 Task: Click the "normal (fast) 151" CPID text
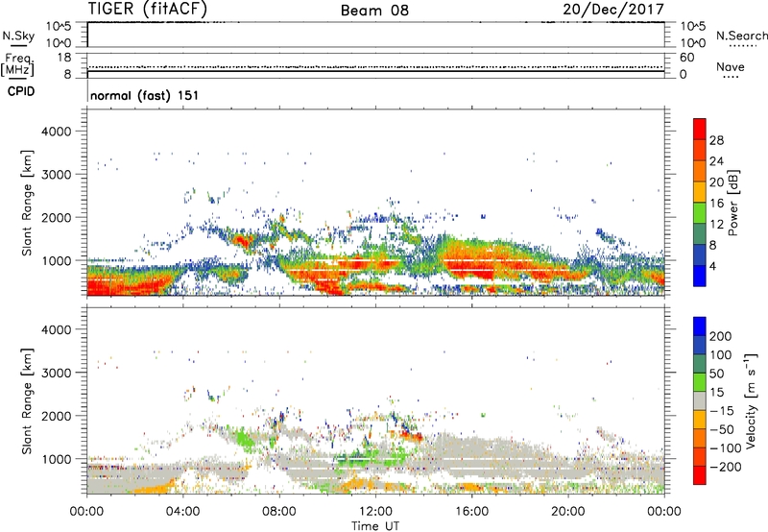coord(145,95)
